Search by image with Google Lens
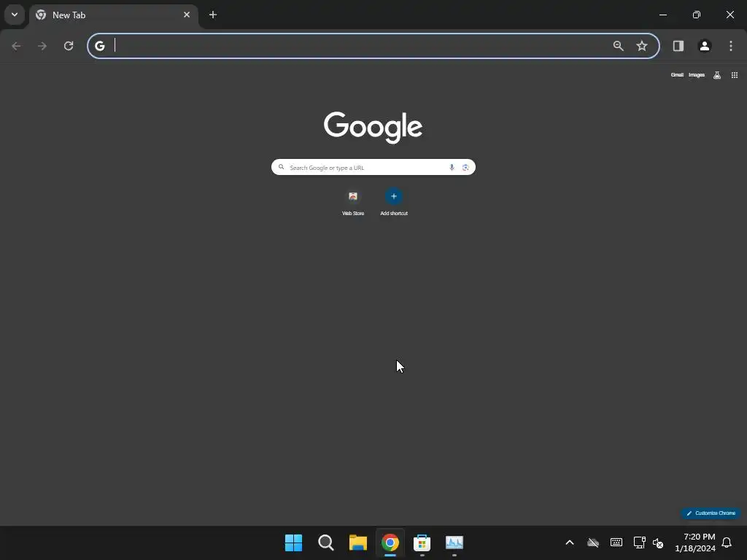 pos(465,167)
